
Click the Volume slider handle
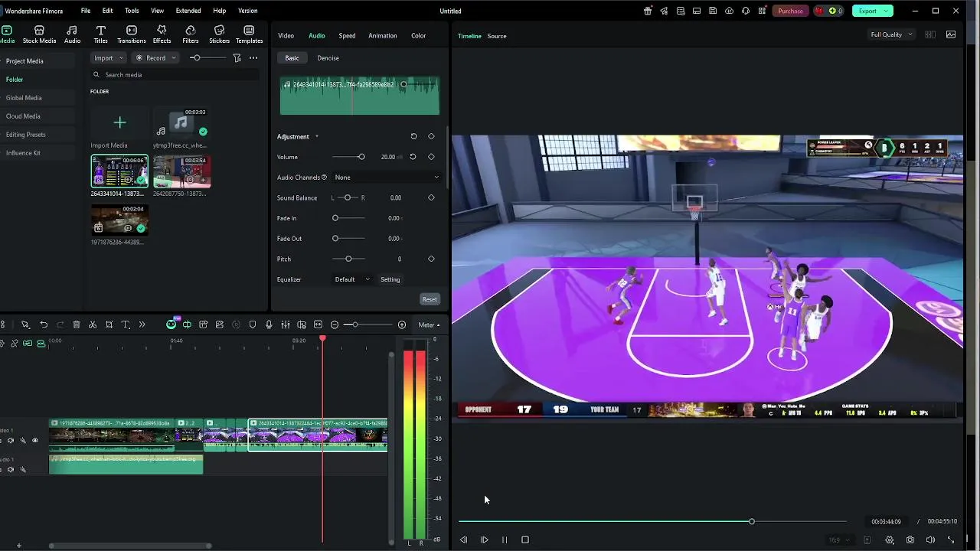[x=361, y=157]
